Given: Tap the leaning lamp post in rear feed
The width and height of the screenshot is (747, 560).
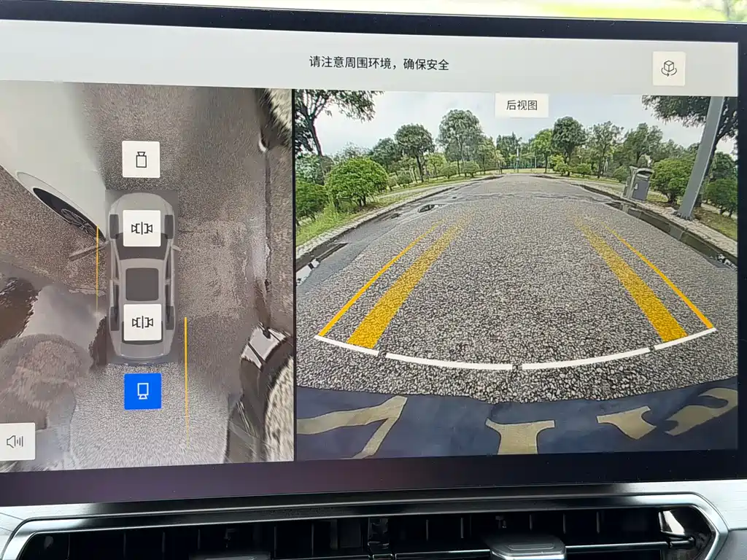Looking at the screenshot, I should coord(701,157).
